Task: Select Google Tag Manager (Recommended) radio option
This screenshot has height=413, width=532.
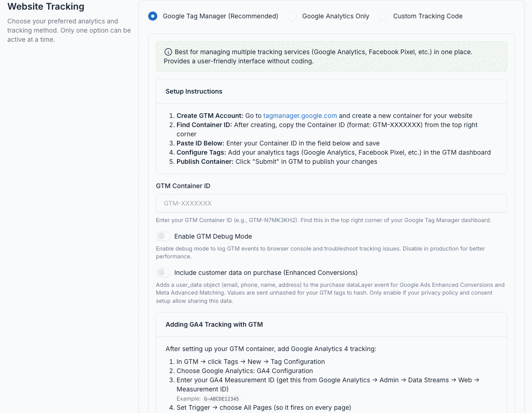Action: click(x=153, y=16)
